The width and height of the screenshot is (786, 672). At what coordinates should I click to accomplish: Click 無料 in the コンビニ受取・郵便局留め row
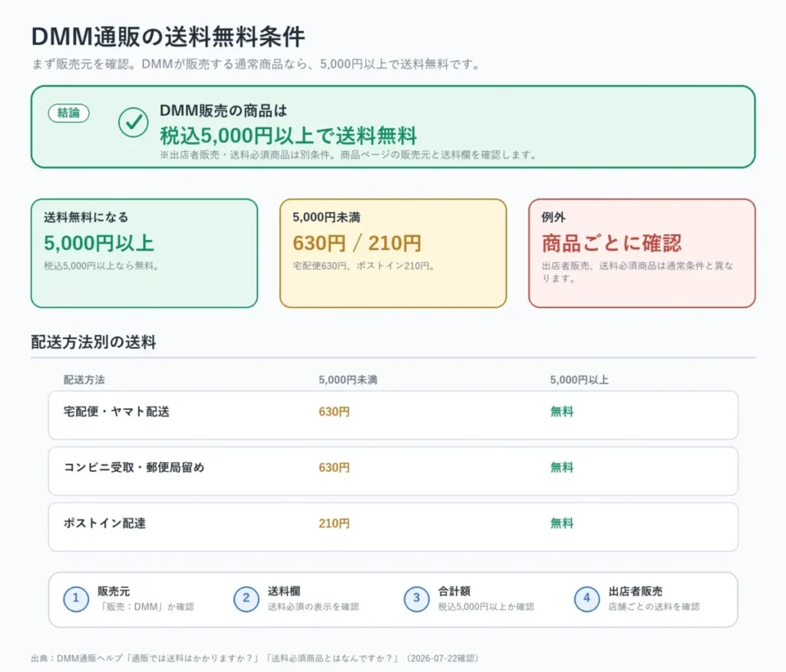click(x=562, y=467)
